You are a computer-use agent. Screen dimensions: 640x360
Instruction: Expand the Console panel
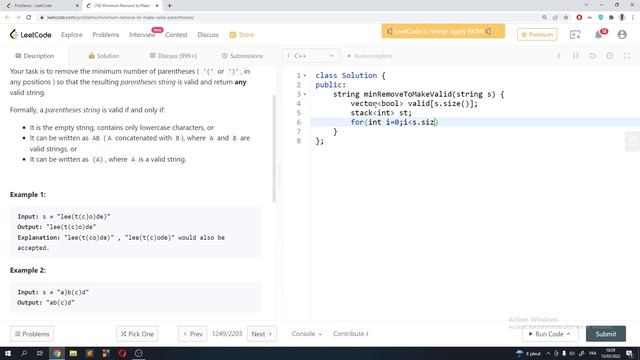click(306, 334)
